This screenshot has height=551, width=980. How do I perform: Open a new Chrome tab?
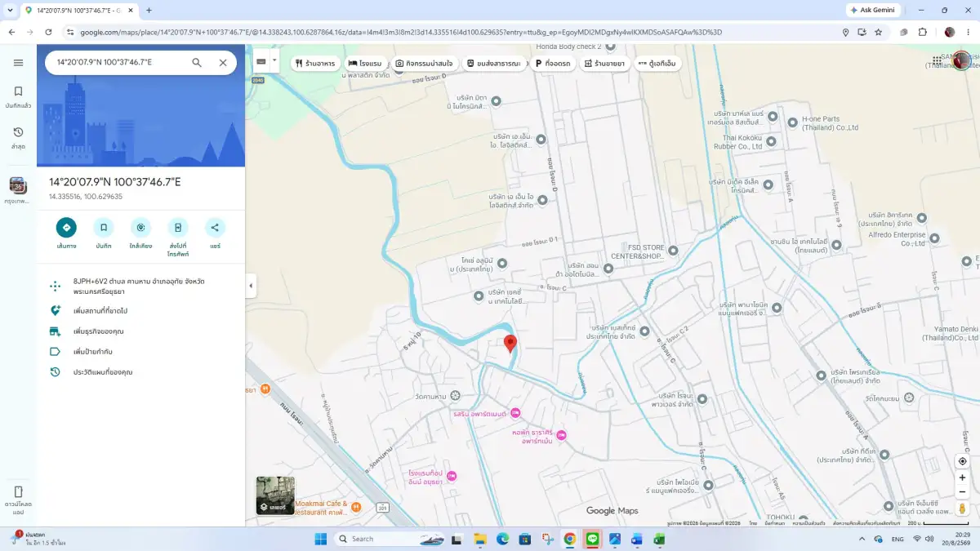click(x=149, y=10)
